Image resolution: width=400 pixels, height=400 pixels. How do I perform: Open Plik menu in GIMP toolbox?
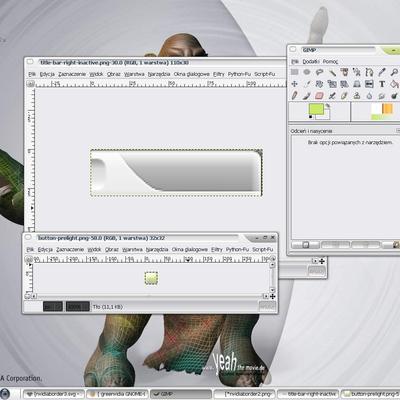(x=295, y=62)
